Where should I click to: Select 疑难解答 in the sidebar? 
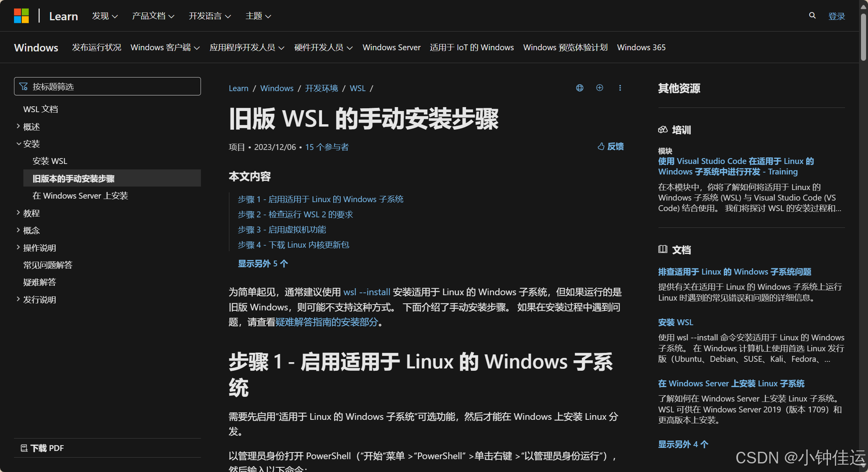coord(40,282)
